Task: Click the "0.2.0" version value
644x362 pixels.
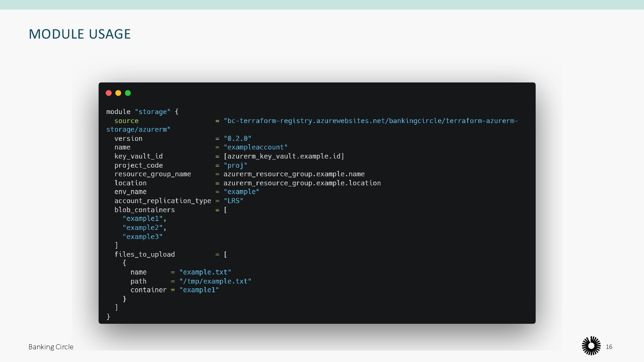Action: (237, 138)
